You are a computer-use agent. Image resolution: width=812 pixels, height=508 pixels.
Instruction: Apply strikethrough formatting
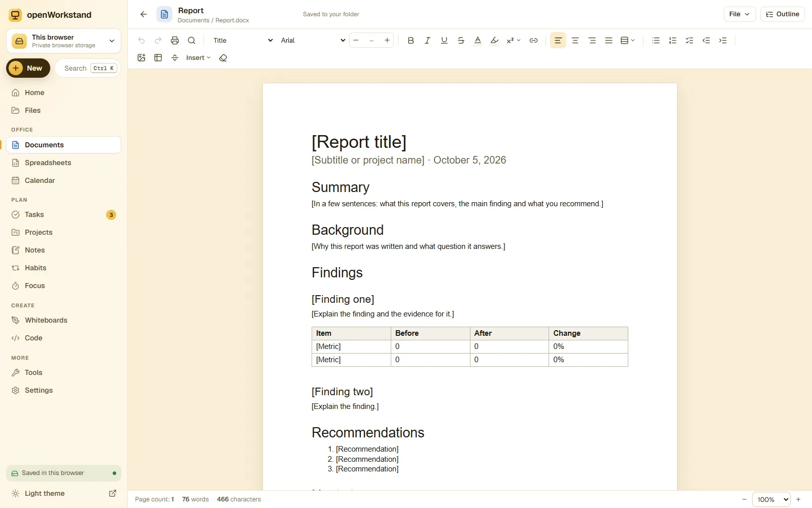tap(461, 41)
